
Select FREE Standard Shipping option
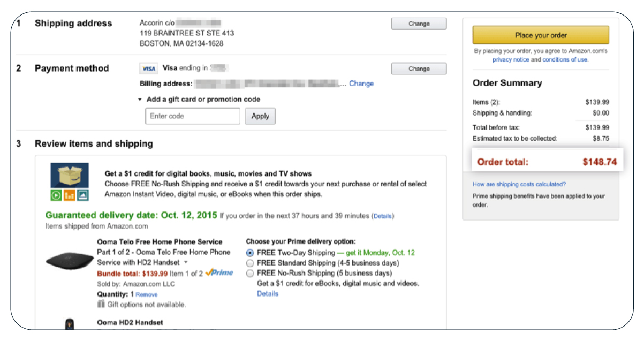pos(250,263)
